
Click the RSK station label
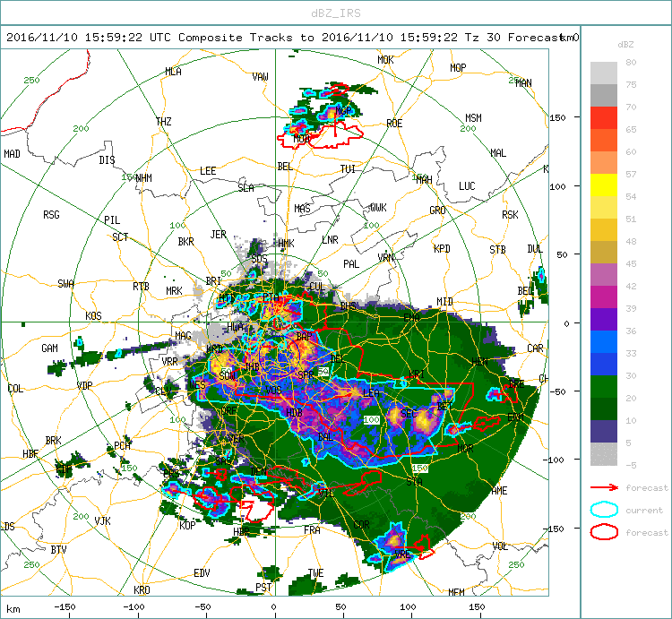(x=510, y=215)
